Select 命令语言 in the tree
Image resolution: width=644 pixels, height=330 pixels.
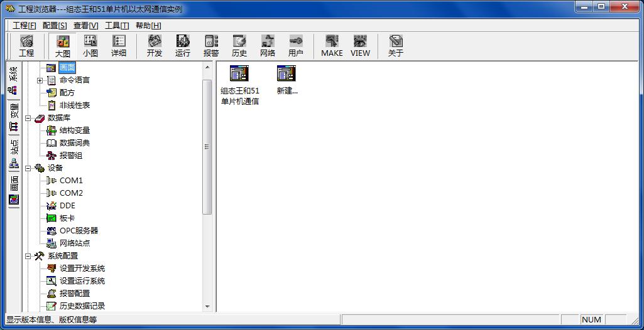point(75,80)
